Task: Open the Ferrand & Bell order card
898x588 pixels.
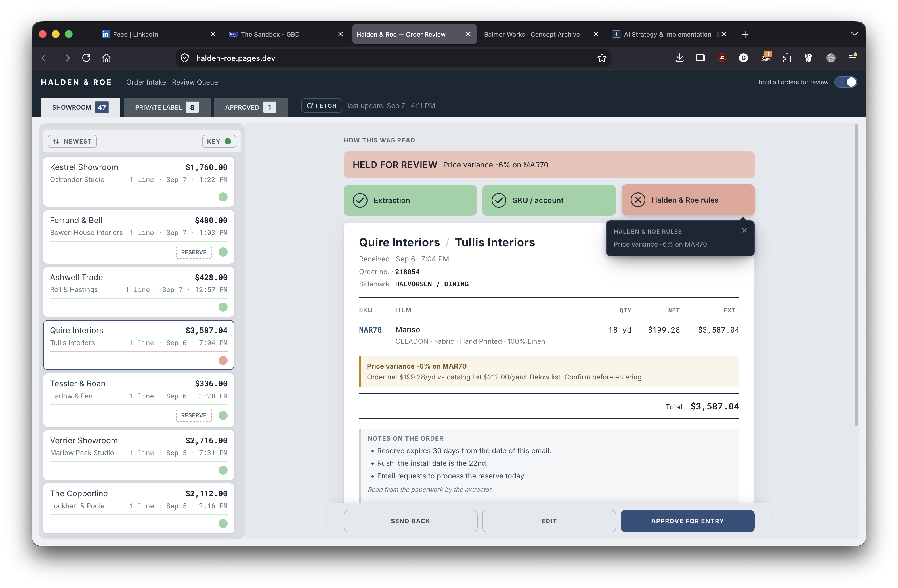Action: (139, 237)
